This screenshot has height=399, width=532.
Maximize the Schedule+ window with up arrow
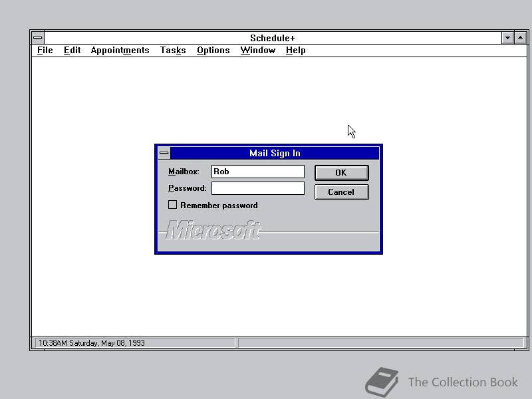pos(520,38)
